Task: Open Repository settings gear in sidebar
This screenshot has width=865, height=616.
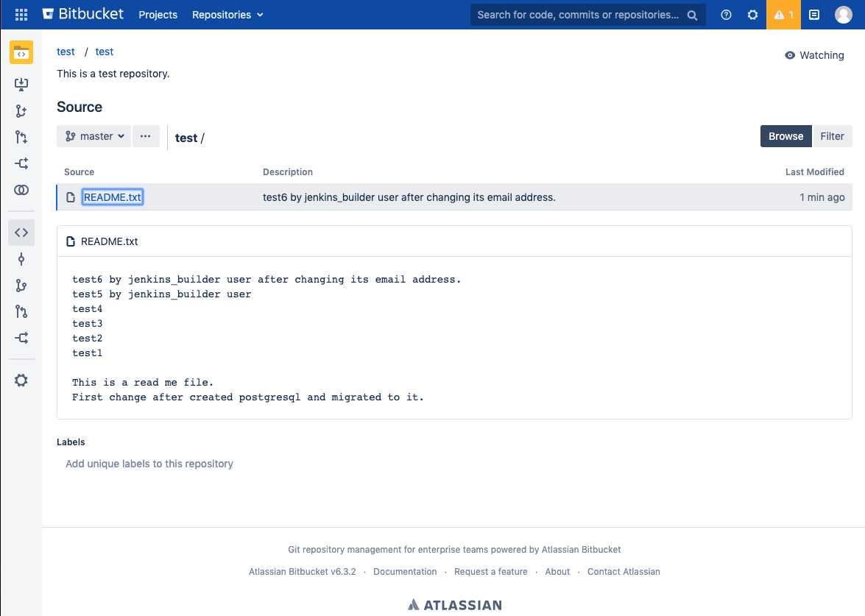Action: point(21,380)
